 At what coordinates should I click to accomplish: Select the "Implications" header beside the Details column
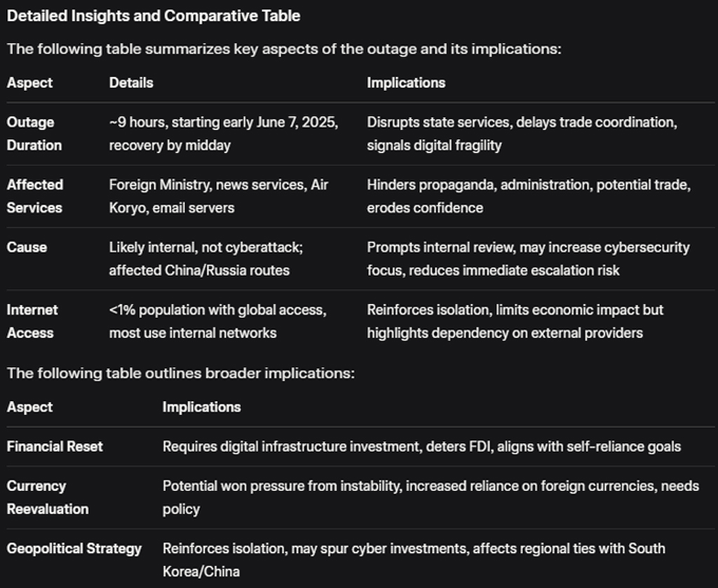[406, 83]
